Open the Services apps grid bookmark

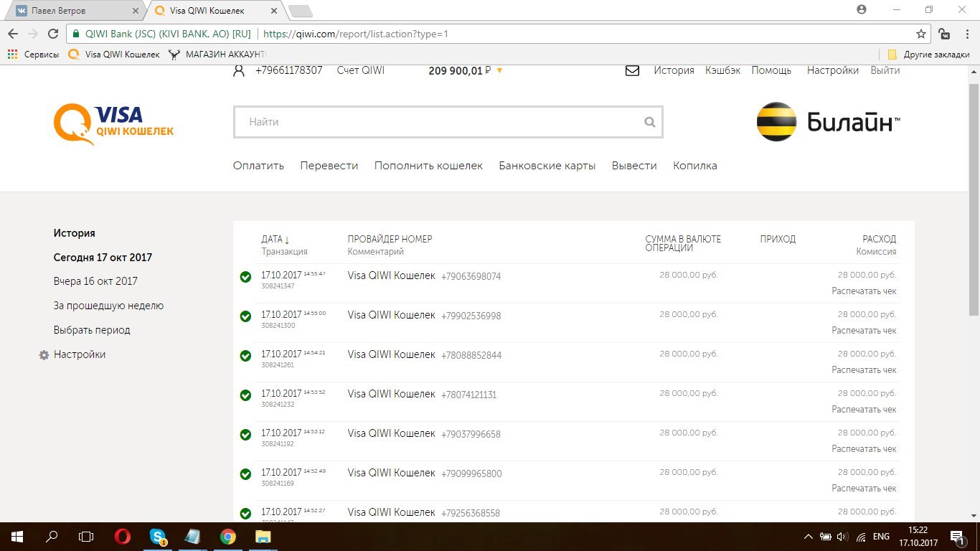coord(33,54)
